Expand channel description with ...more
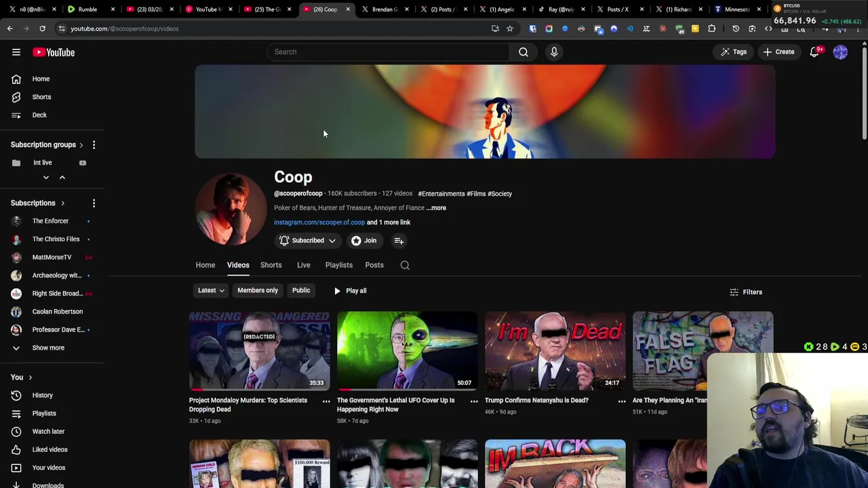This screenshot has height=488, width=868. 437,208
